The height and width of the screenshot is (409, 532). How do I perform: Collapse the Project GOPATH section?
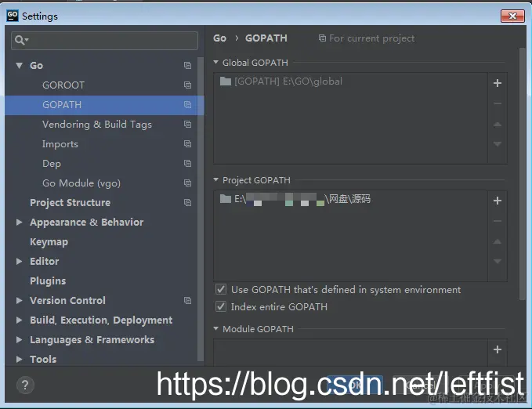(x=215, y=179)
